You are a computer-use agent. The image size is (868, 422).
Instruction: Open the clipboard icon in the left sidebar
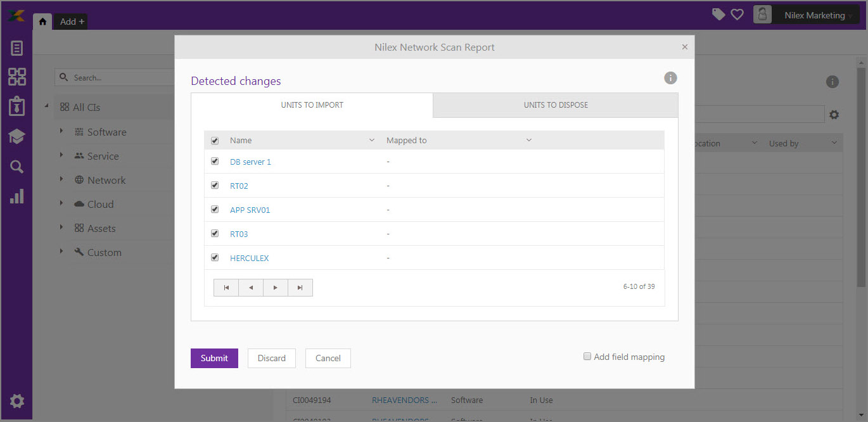tap(17, 106)
